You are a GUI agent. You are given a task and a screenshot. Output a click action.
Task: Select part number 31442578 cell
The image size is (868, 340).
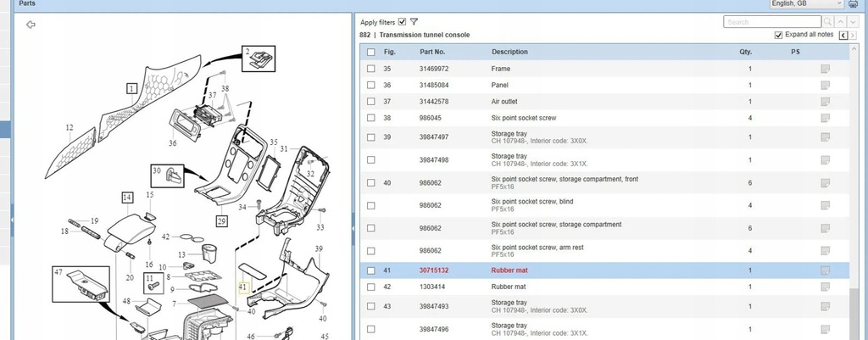434,102
